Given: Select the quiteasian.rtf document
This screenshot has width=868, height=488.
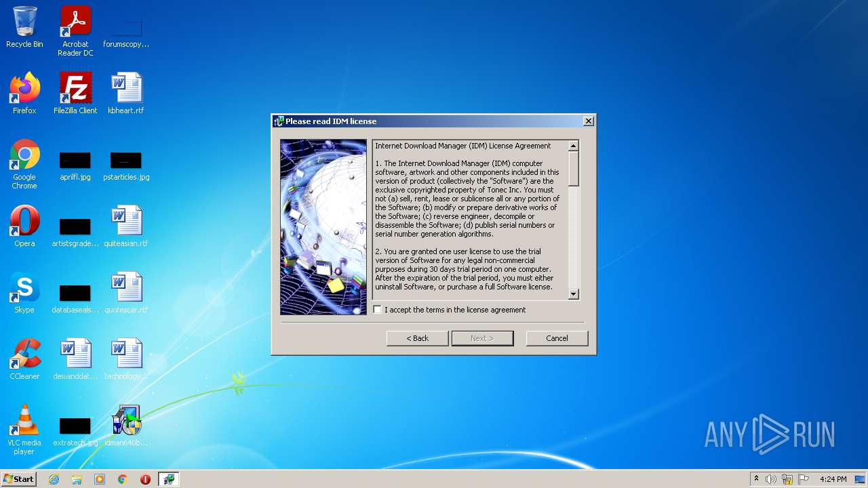Looking at the screenshot, I should pyautogui.click(x=126, y=226).
